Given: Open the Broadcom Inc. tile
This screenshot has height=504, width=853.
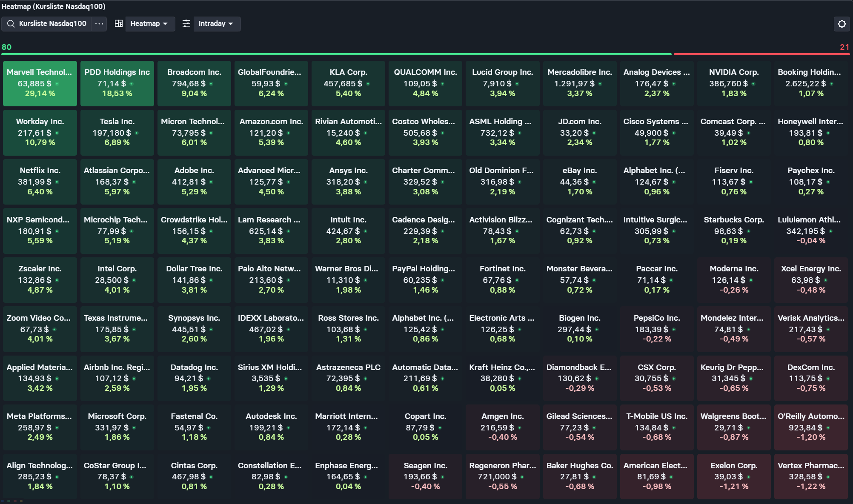Looking at the screenshot, I should coord(194,83).
